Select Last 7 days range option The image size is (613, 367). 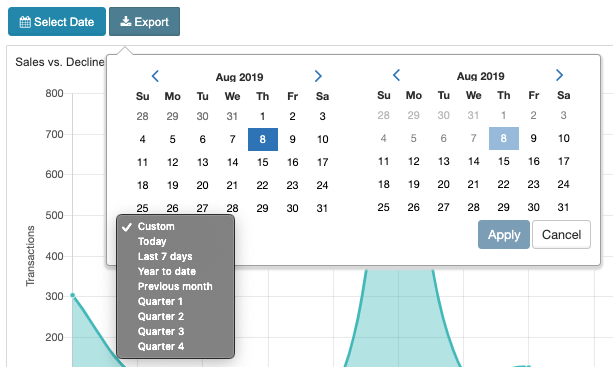point(176,256)
